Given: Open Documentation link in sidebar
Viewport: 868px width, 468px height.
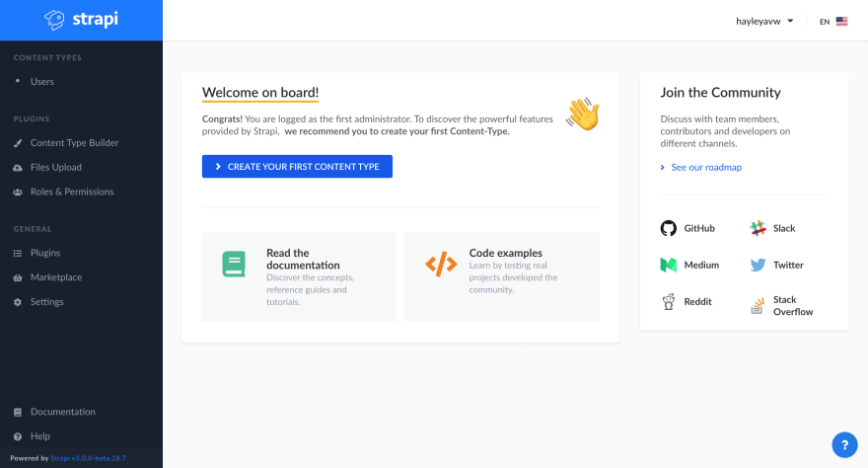Looking at the screenshot, I should click(62, 412).
